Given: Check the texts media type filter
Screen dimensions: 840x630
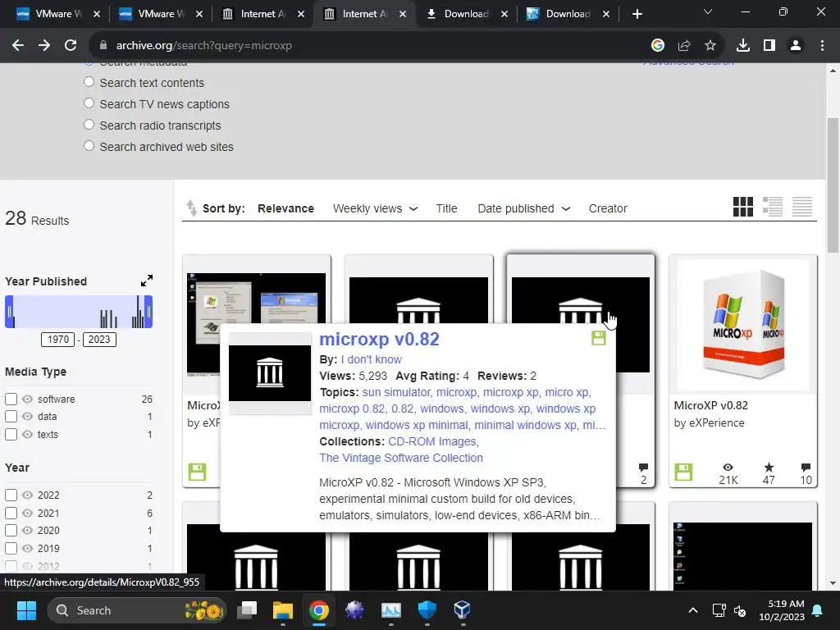Looking at the screenshot, I should click(11, 435).
